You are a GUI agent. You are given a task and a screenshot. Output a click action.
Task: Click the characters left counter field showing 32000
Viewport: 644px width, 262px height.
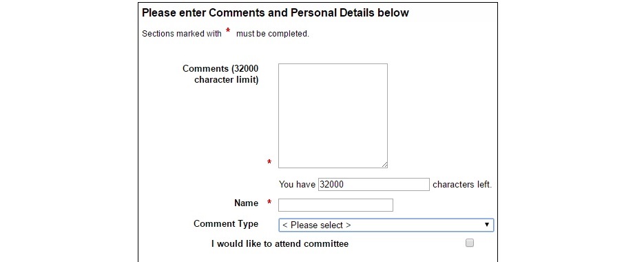click(374, 184)
